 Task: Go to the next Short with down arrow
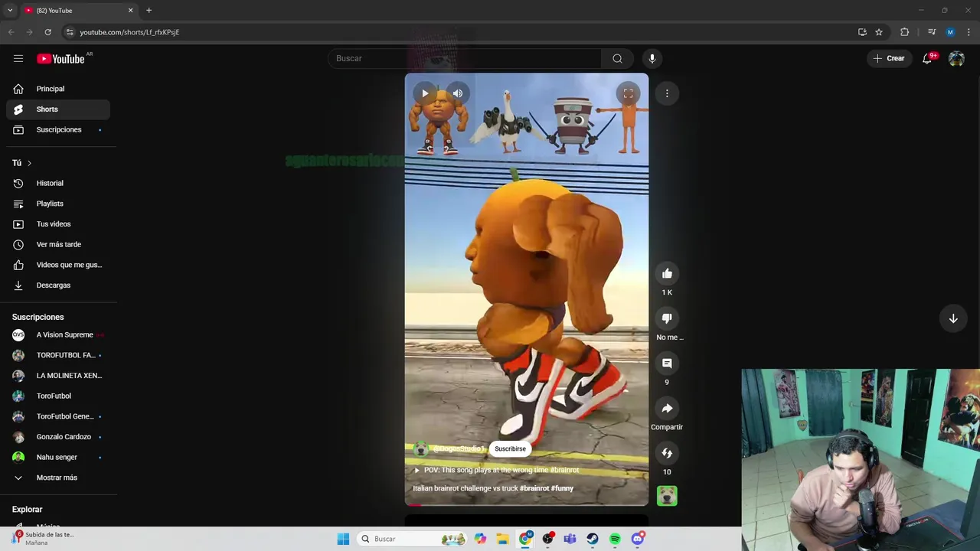click(953, 318)
